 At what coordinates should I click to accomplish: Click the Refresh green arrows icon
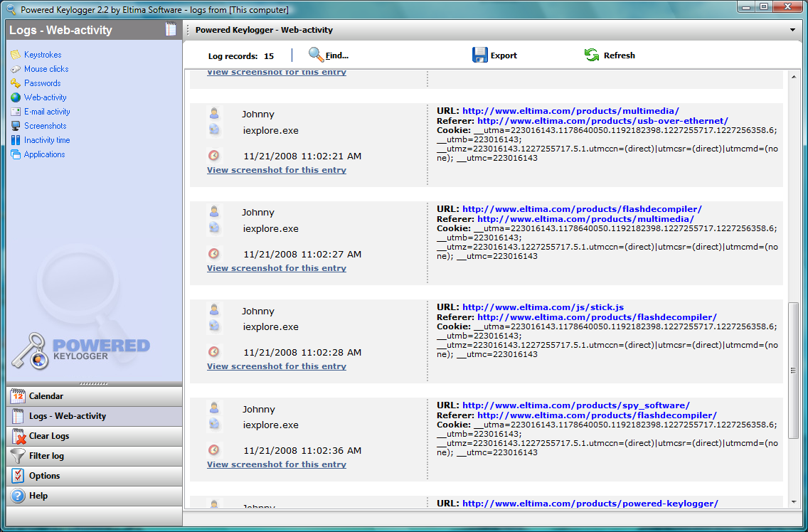coord(592,55)
